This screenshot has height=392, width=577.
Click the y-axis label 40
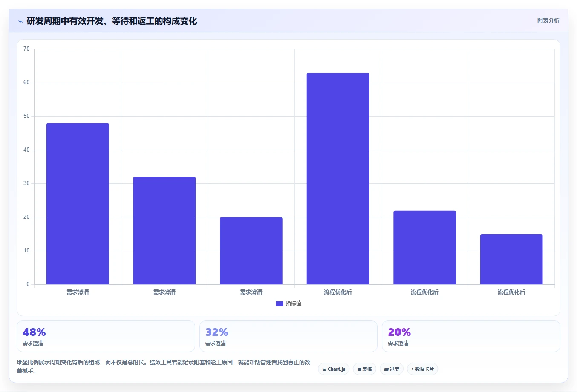26,150
